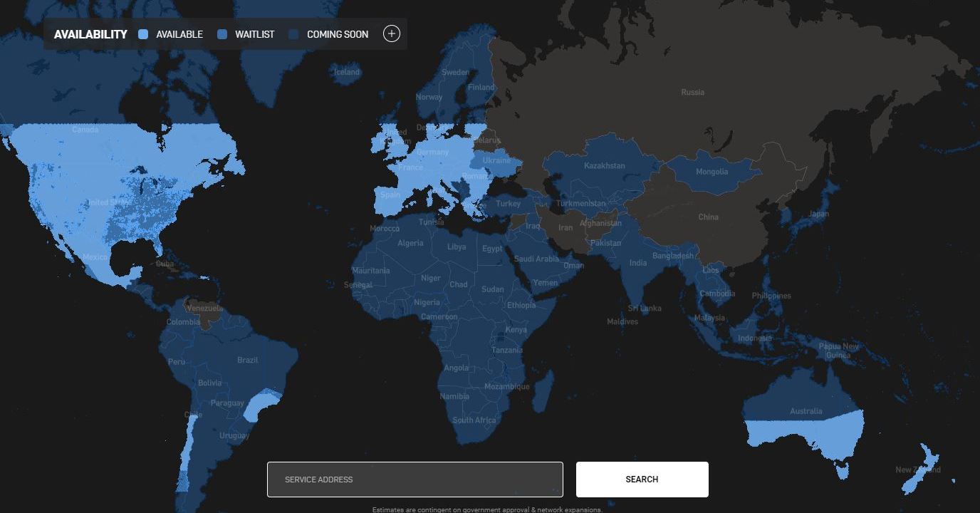Select Canada on the map
The image size is (980, 513).
85,130
